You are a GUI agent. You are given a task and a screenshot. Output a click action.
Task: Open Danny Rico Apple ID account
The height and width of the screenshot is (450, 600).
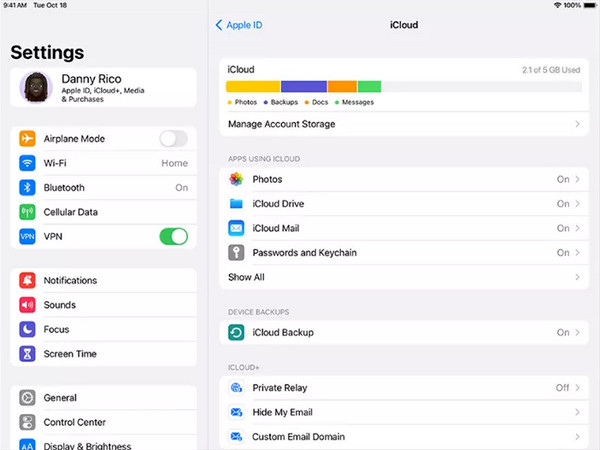(104, 88)
